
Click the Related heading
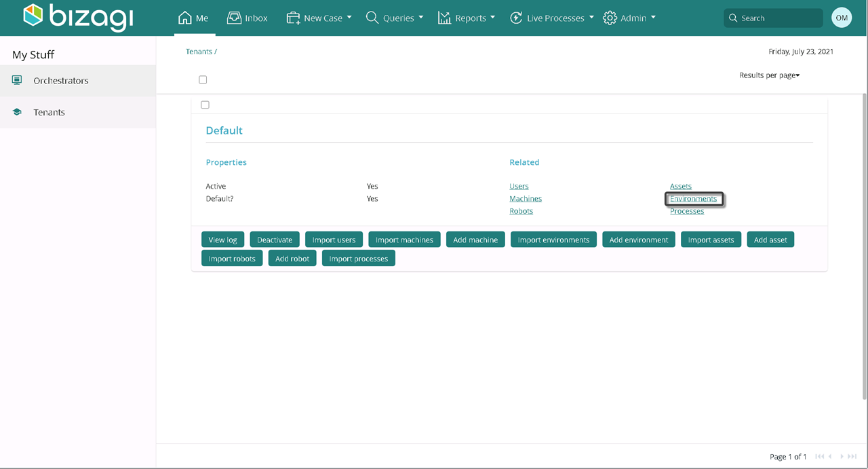click(x=524, y=162)
